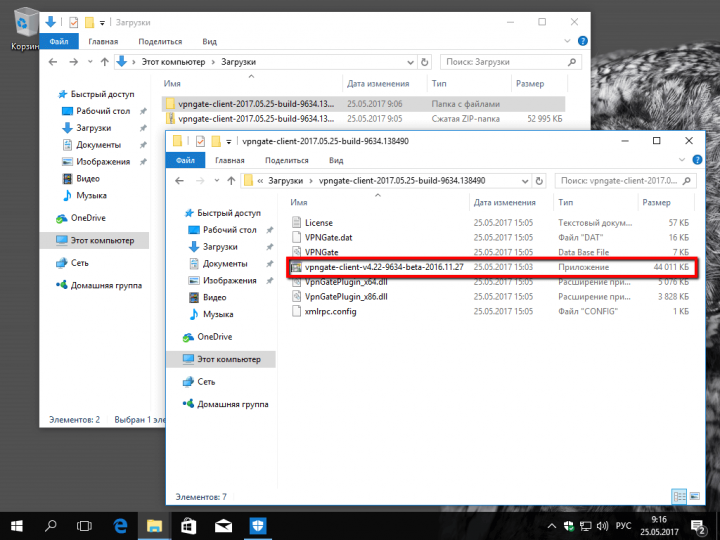Refresh the Загрузки window
The height and width of the screenshot is (540, 720).
pyautogui.click(x=425, y=62)
